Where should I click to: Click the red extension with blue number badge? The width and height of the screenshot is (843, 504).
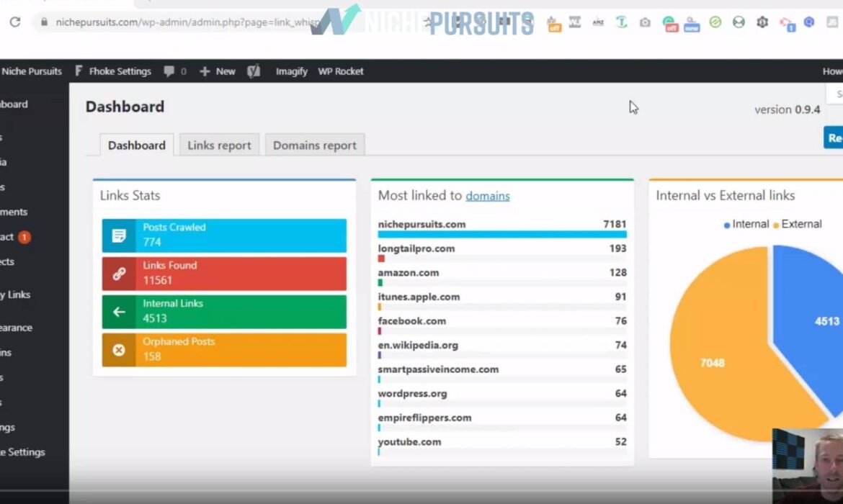pos(788,24)
